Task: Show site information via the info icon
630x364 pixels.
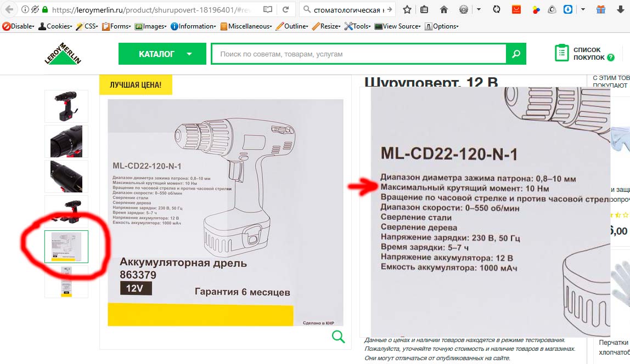Action: (x=25, y=10)
